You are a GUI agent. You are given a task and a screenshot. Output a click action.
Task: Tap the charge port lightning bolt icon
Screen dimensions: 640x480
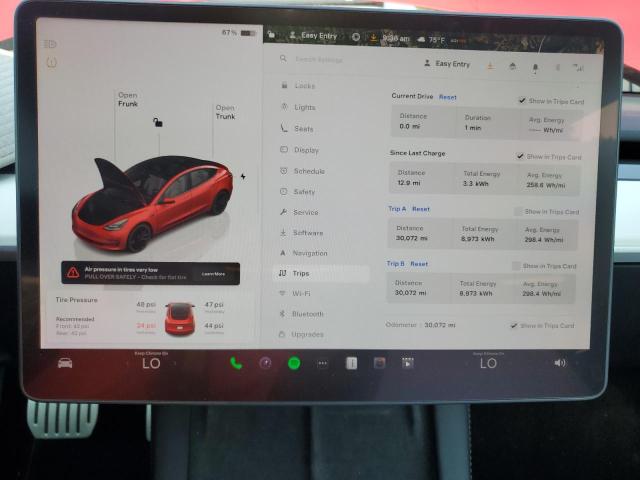click(243, 176)
